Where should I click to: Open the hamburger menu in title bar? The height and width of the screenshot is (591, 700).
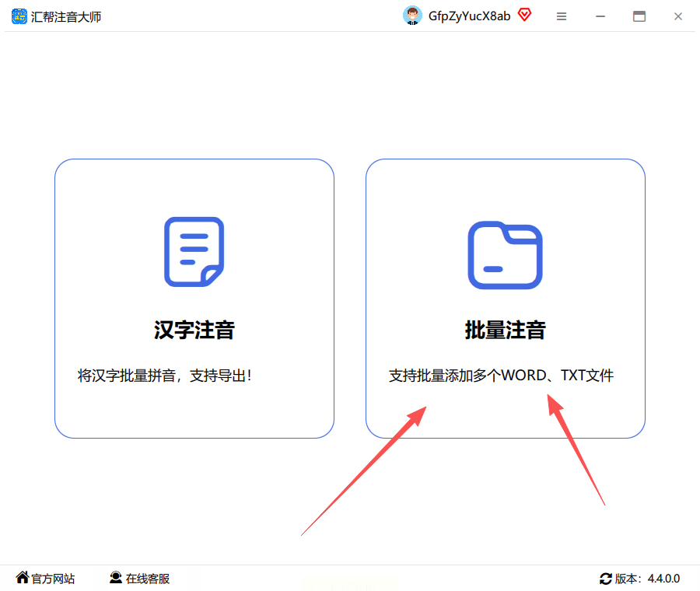562,16
